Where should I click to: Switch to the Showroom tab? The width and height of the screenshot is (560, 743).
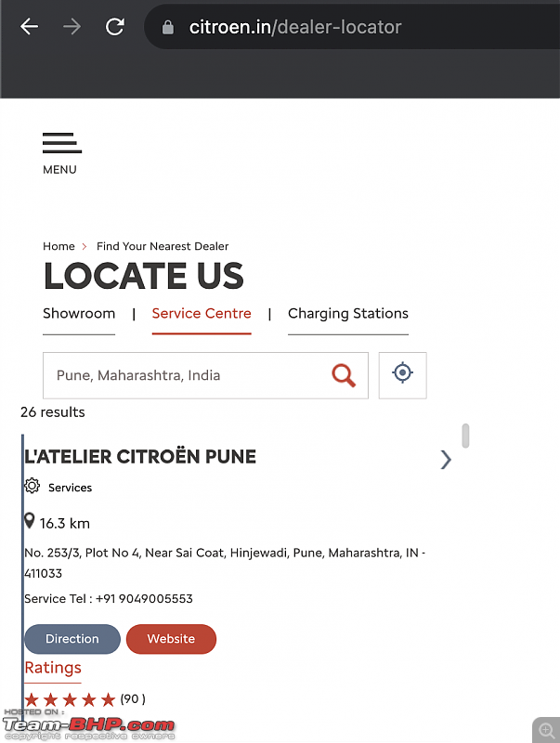click(79, 314)
